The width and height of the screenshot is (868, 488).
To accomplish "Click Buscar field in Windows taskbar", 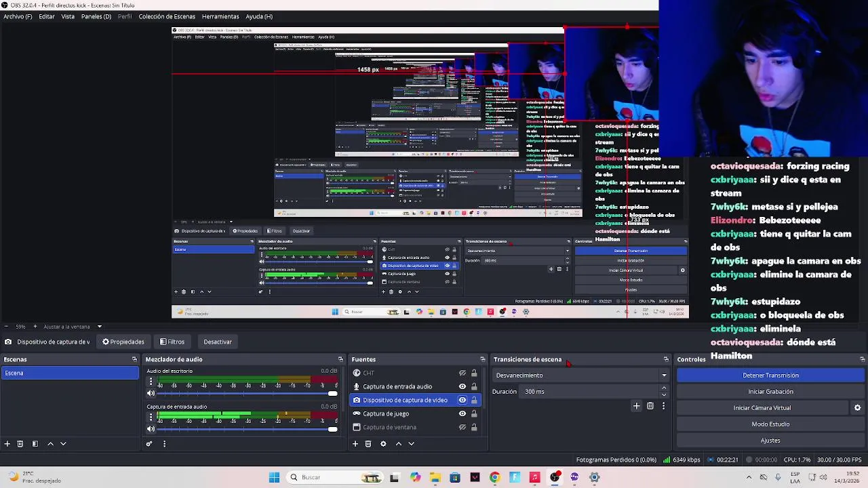I will [x=336, y=477].
